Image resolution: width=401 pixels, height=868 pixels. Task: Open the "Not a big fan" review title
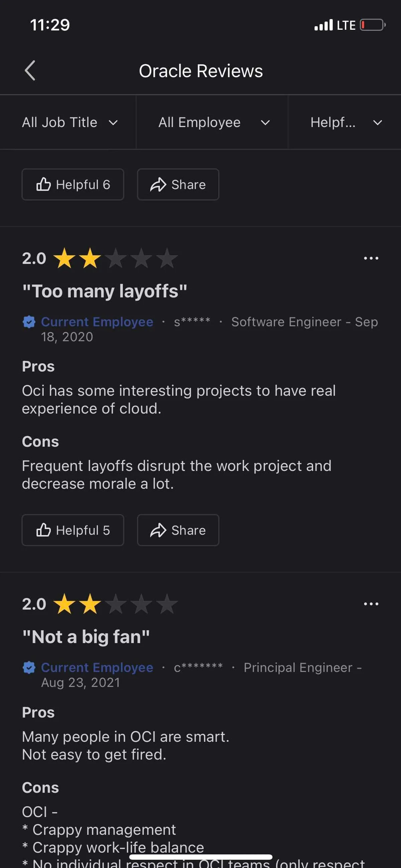click(x=86, y=637)
